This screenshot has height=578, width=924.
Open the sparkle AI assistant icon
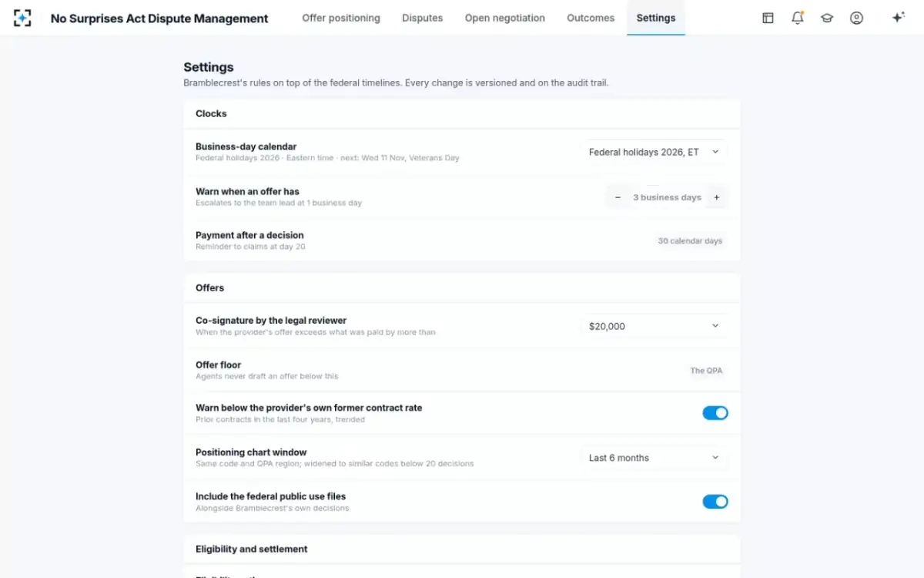[898, 18]
